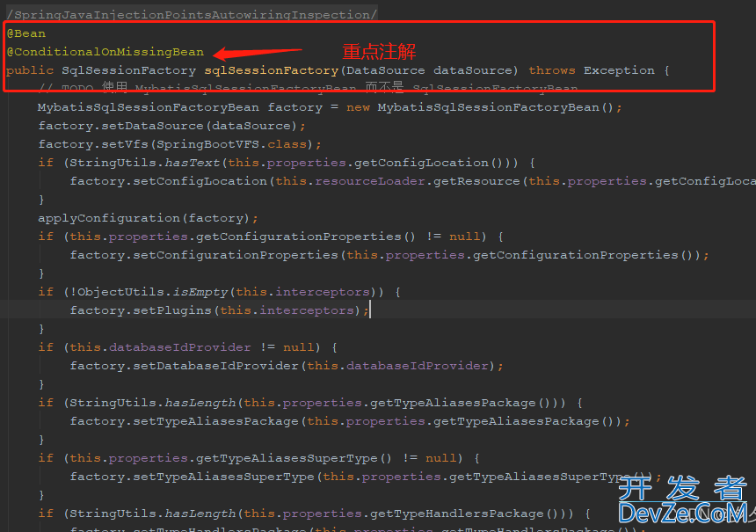756x532 pixels.
Task: Click the SpringJavaInjectionPointsAutowiringInspection comment
Action: (x=192, y=14)
